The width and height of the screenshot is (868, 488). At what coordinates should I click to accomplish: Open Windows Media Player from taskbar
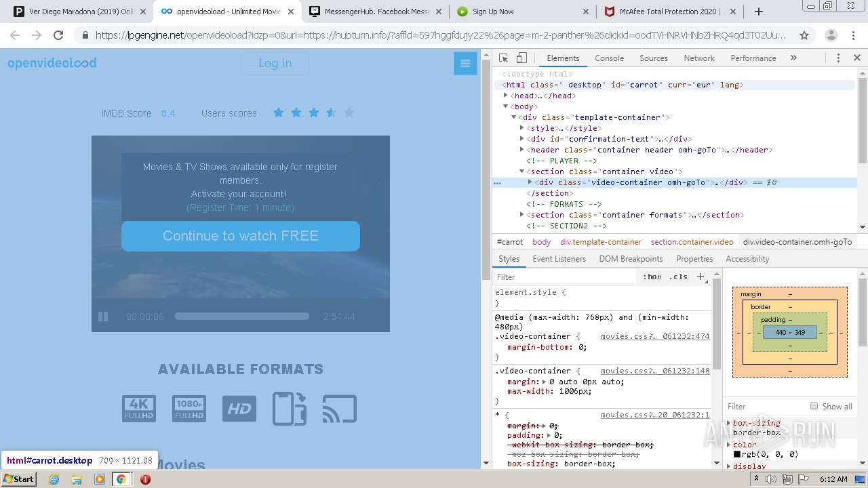pyautogui.click(x=99, y=479)
